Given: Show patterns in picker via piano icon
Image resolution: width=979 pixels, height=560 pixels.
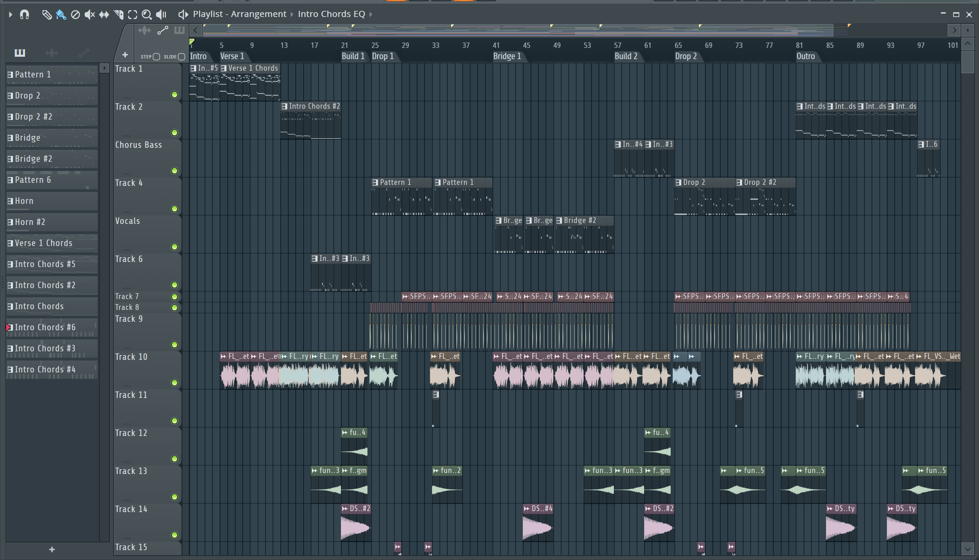Looking at the screenshot, I should coord(20,53).
